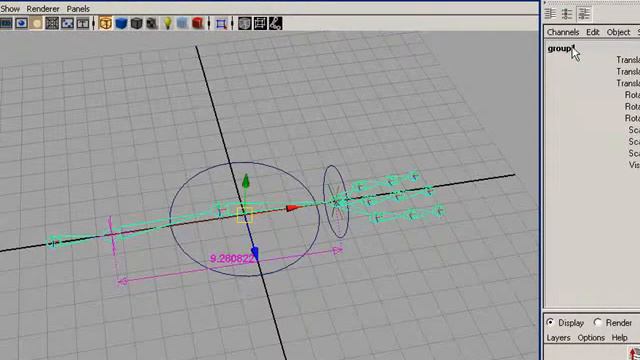
Task: Select the Display radio button
Action: coord(550,322)
